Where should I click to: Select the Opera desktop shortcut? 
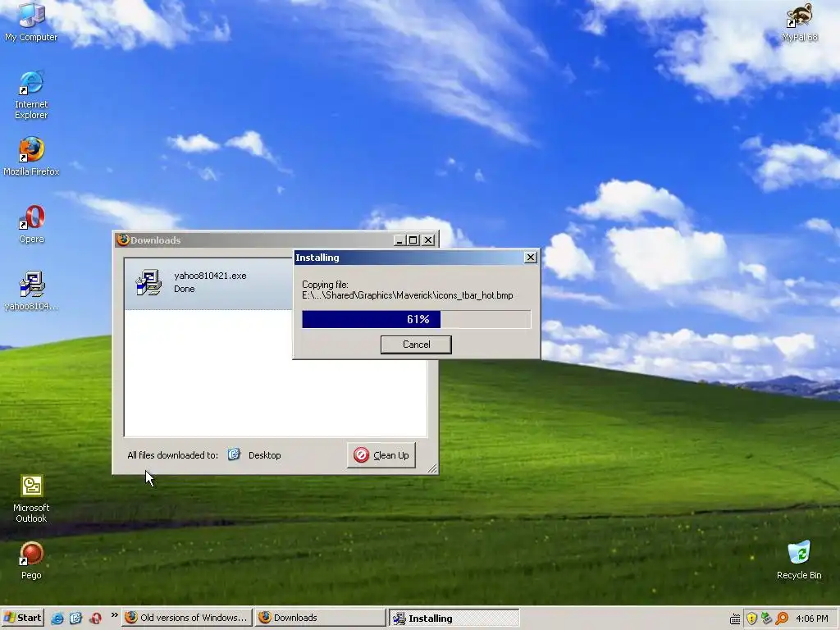[32, 224]
